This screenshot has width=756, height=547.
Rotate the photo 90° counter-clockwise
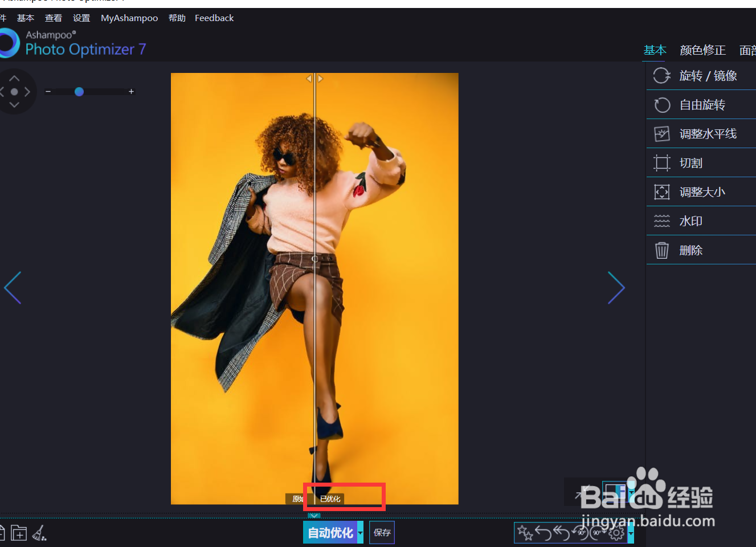(580, 533)
